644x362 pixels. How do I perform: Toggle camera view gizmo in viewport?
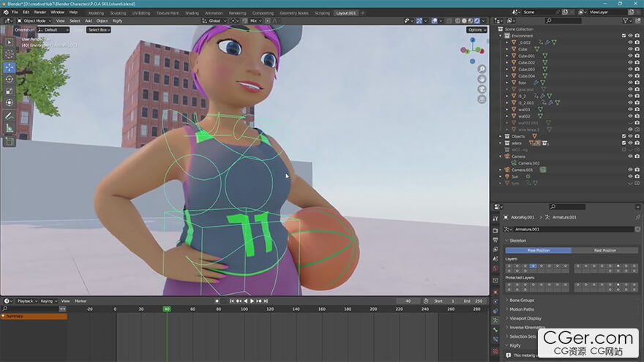pyautogui.click(x=482, y=89)
